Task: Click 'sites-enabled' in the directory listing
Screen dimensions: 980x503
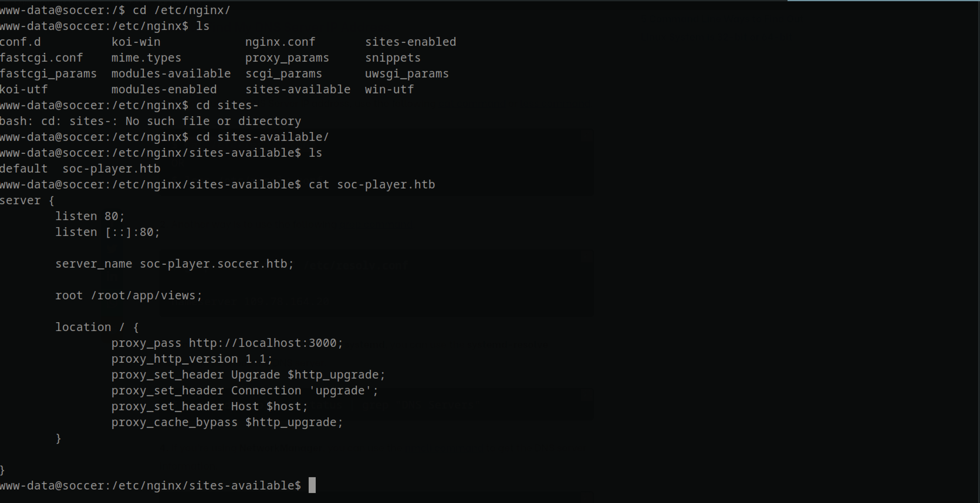Action: point(410,42)
